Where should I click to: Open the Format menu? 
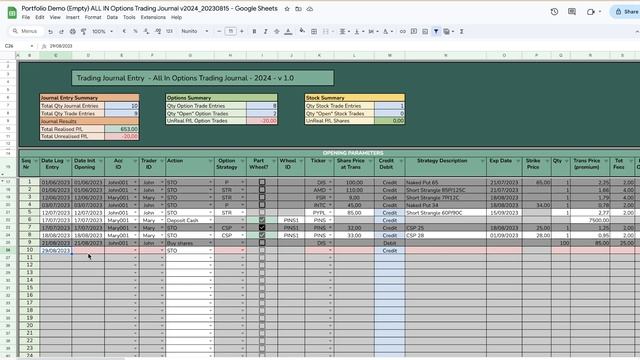(93, 18)
